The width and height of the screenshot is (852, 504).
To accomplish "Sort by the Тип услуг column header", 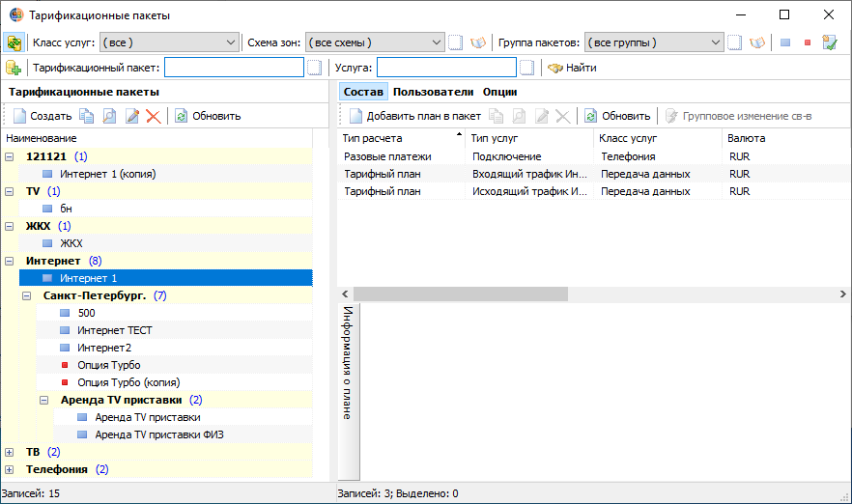I will [x=529, y=138].
